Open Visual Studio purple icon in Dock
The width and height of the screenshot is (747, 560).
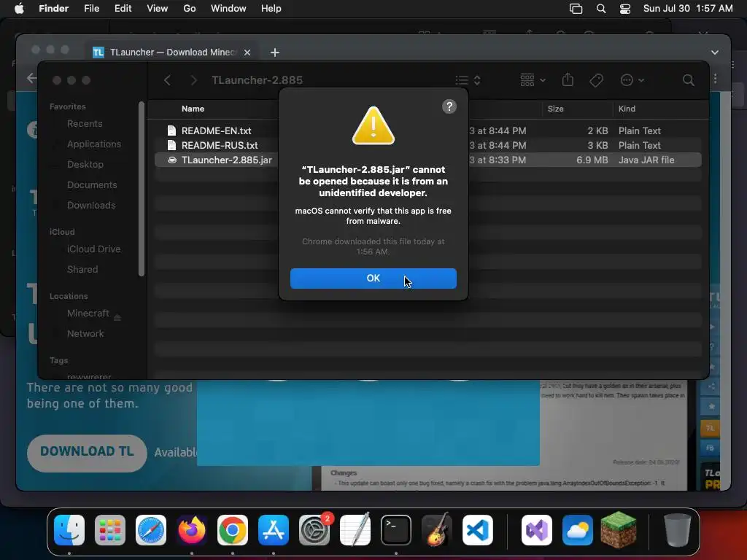[x=537, y=530]
